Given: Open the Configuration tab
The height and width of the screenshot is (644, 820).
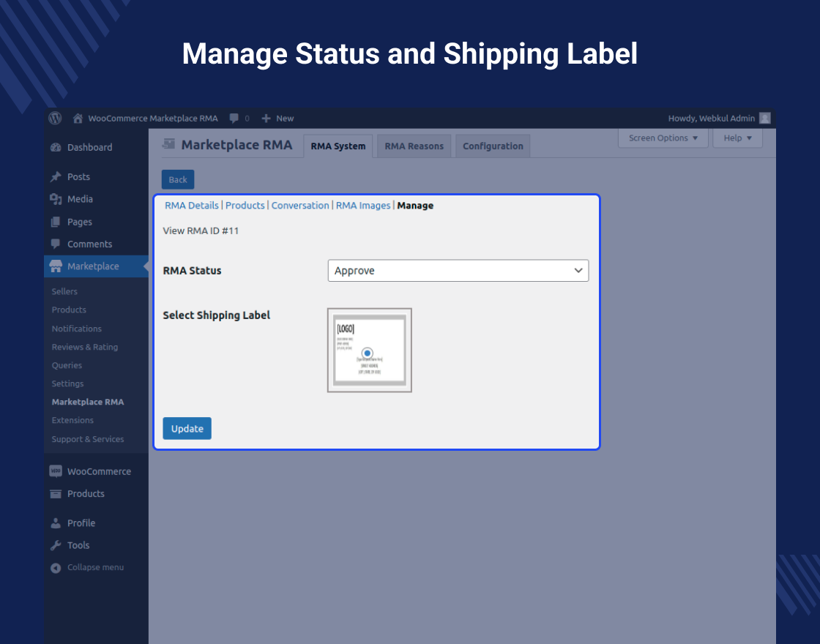Looking at the screenshot, I should pyautogui.click(x=492, y=146).
